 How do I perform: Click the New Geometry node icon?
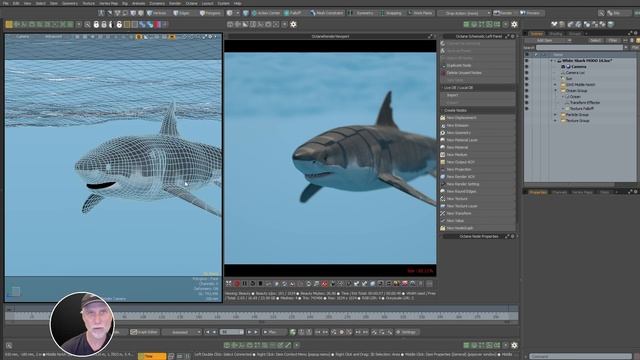443,133
